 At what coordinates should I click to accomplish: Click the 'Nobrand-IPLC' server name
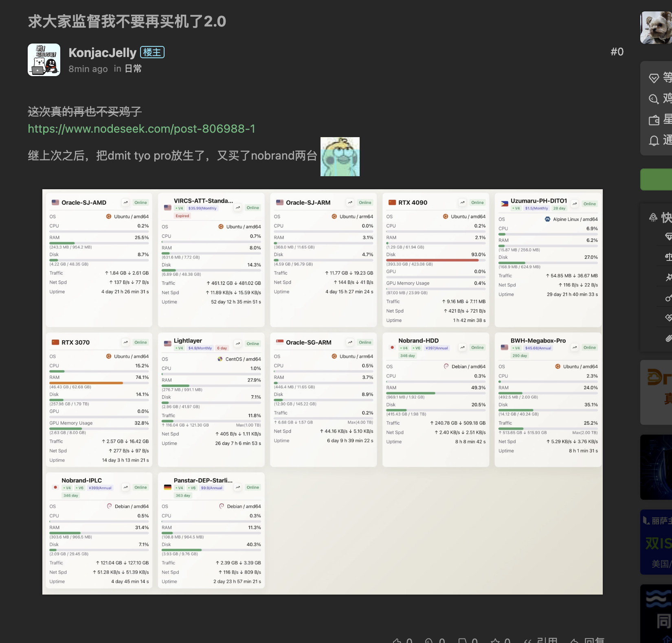click(82, 481)
